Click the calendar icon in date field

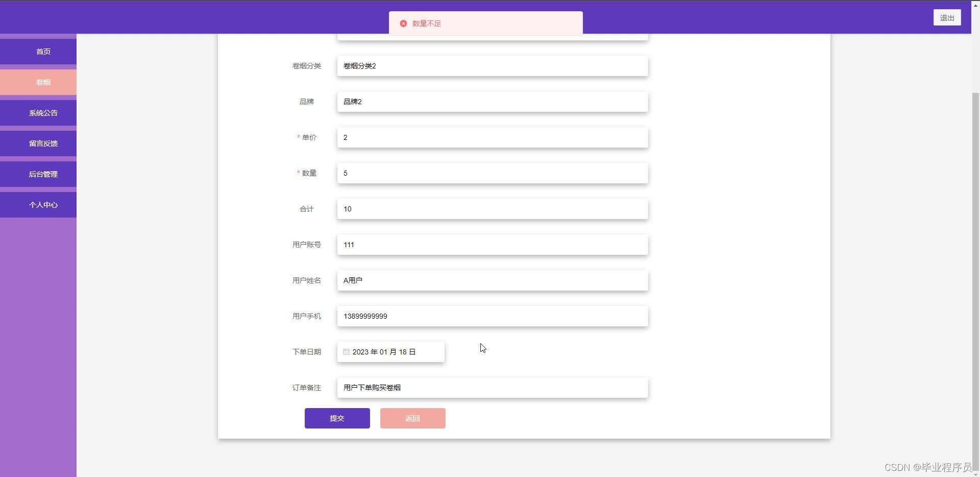346,352
